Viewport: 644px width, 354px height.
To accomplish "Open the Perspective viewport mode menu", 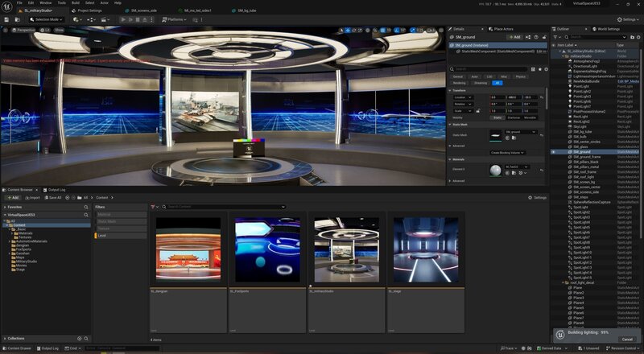I will click(24, 30).
